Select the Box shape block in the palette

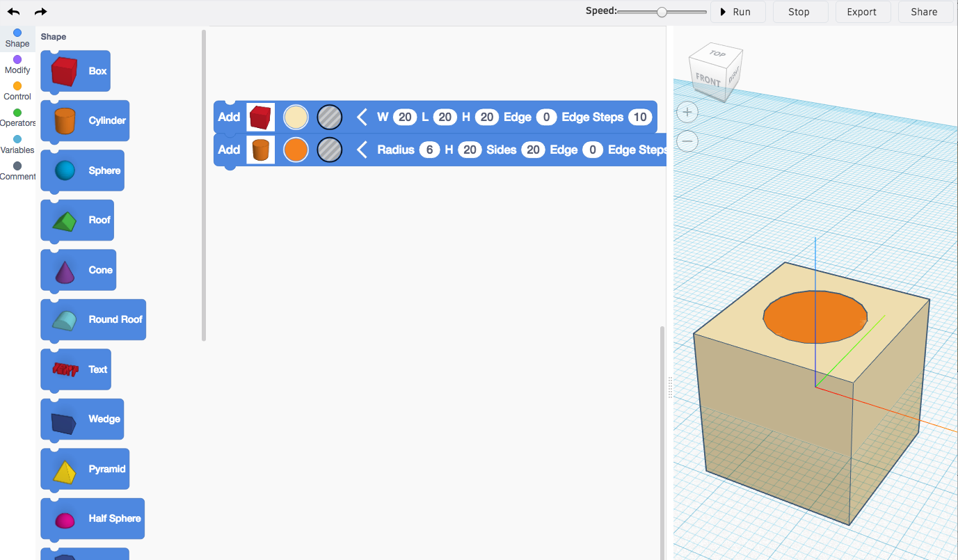point(75,71)
